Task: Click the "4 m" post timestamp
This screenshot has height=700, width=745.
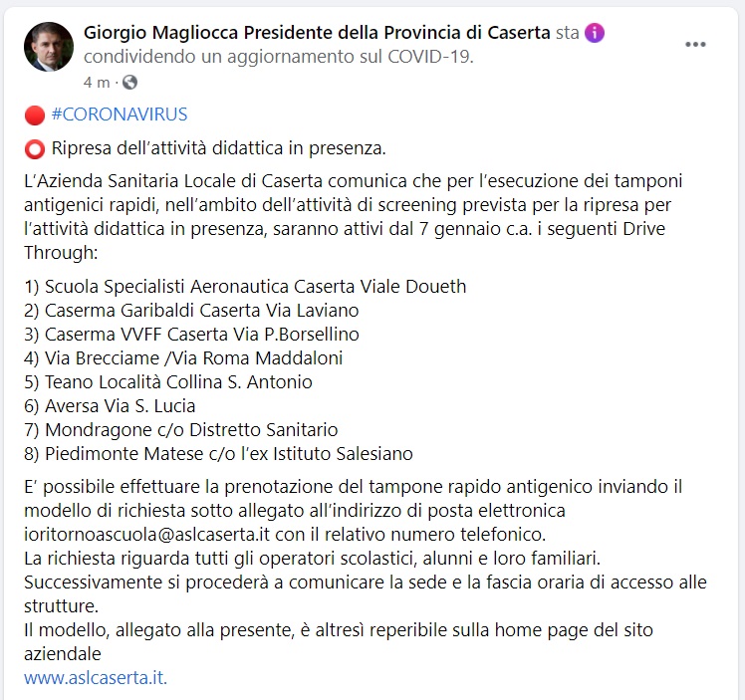Action: click(97, 82)
